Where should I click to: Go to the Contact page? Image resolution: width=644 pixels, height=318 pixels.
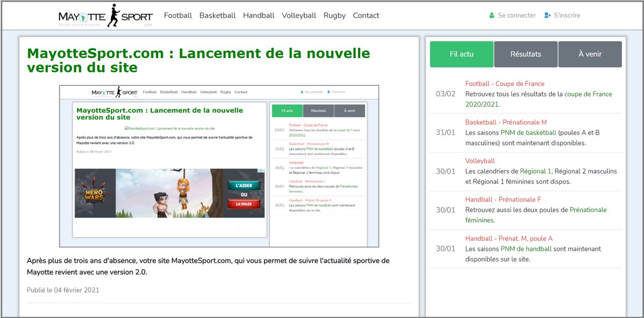tap(366, 16)
